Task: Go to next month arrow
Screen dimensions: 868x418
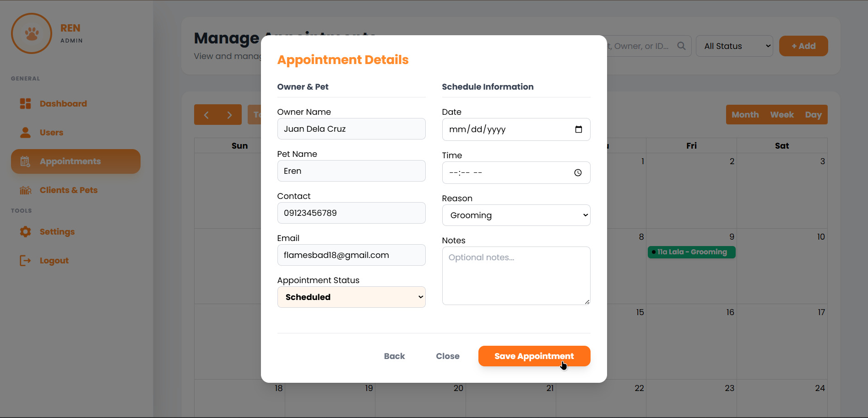Action: click(229, 115)
